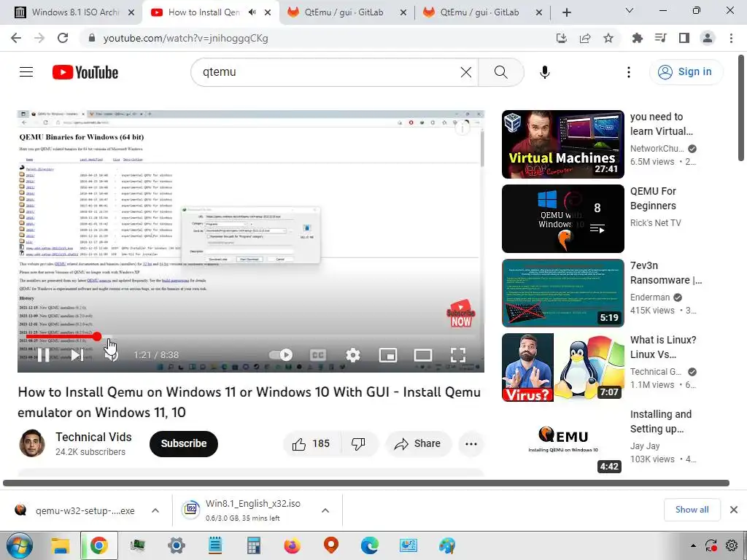Switch to first QtEmu gui GitLab tab
Viewport: 747px width, 560px height.
coord(347,12)
